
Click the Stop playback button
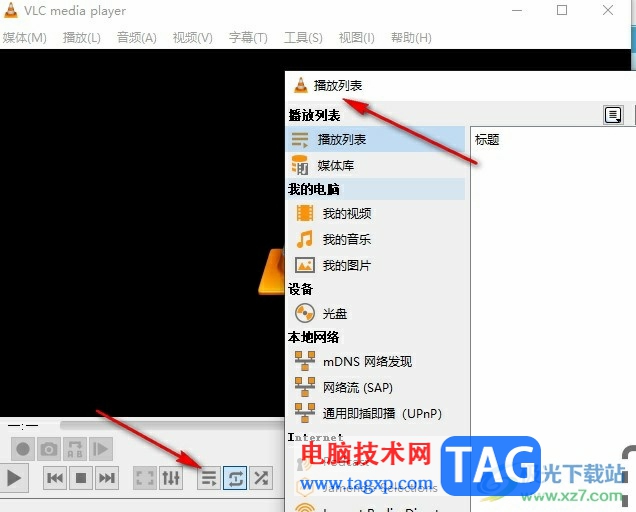tap(81, 478)
